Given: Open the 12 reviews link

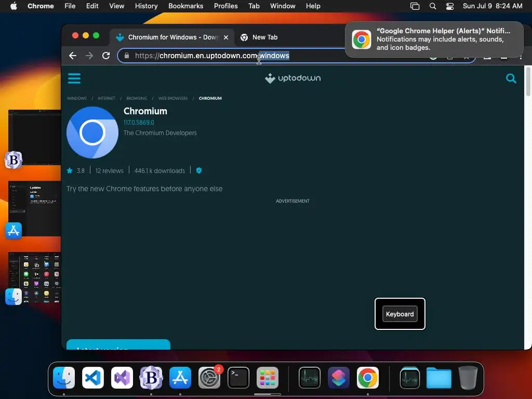Looking at the screenshot, I should [109, 170].
